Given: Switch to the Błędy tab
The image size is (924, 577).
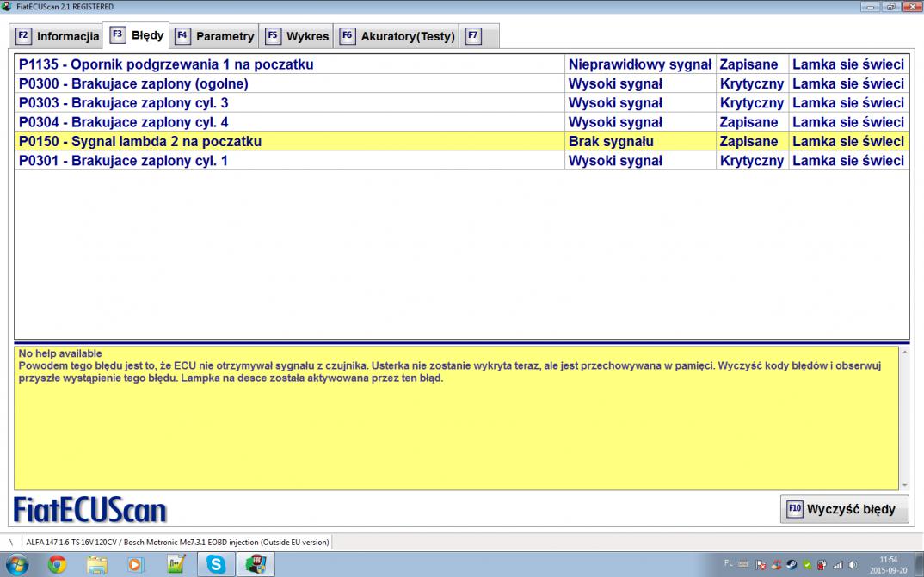Looking at the screenshot, I should pyautogui.click(x=137, y=35).
